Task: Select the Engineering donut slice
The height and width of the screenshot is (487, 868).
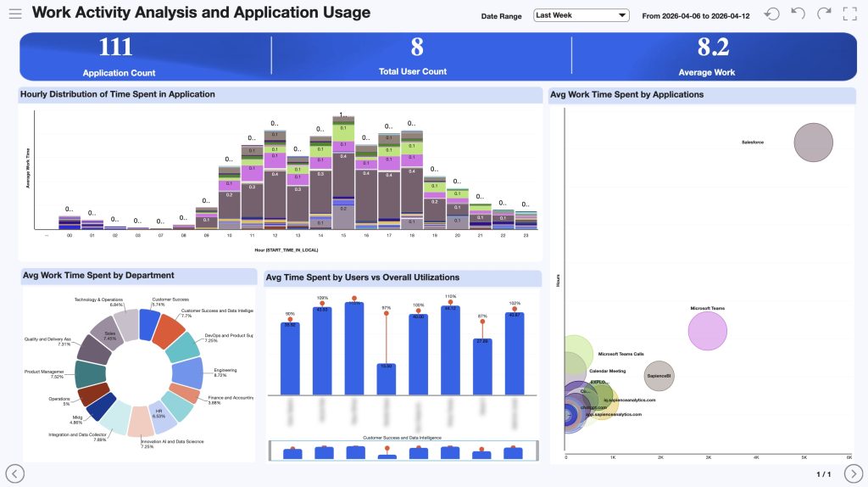Action: [187, 372]
